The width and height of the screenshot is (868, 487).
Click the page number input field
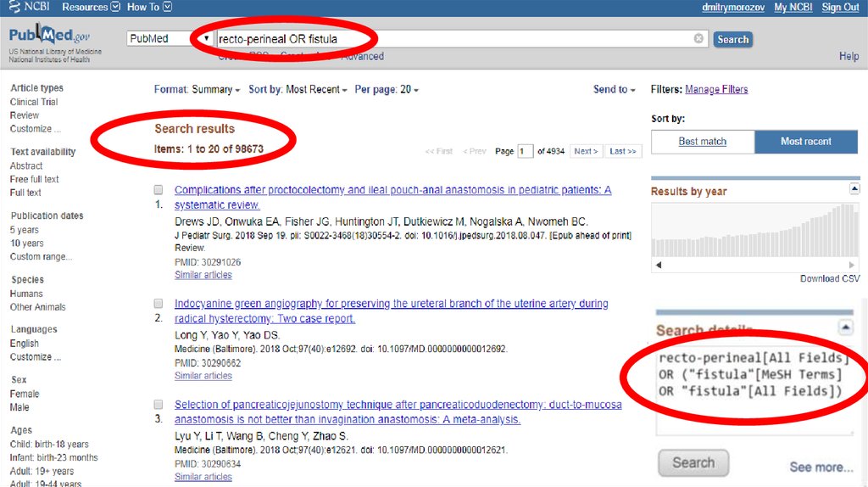click(526, 151)
